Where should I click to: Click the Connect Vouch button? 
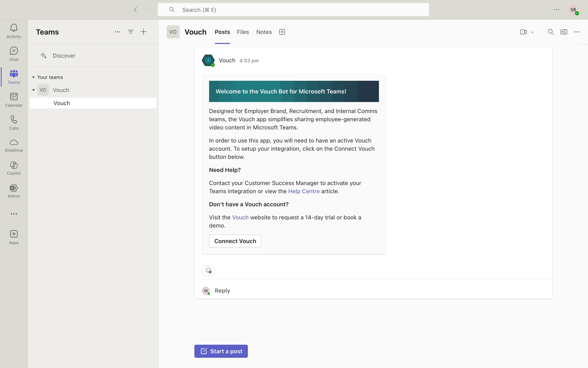[235, 241]
